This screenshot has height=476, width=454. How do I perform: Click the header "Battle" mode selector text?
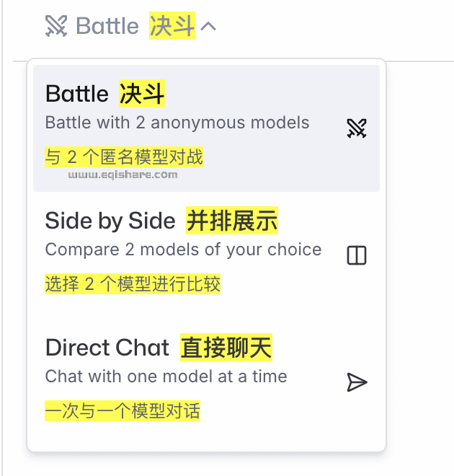tap(107, 27)
